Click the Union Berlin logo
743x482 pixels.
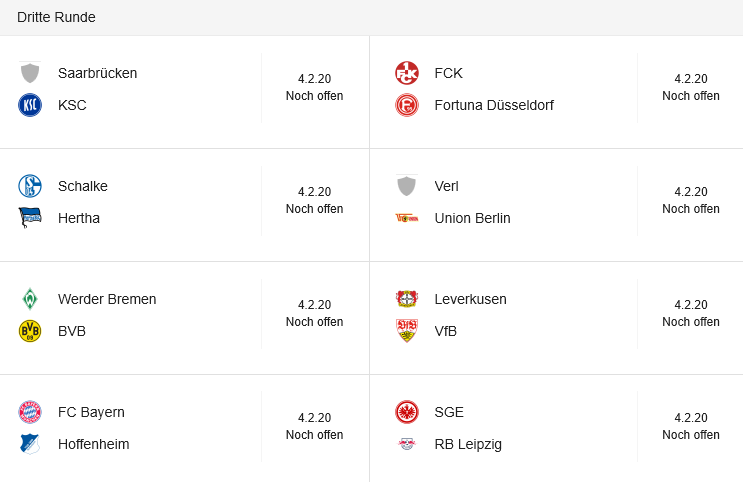coord(407,218)
